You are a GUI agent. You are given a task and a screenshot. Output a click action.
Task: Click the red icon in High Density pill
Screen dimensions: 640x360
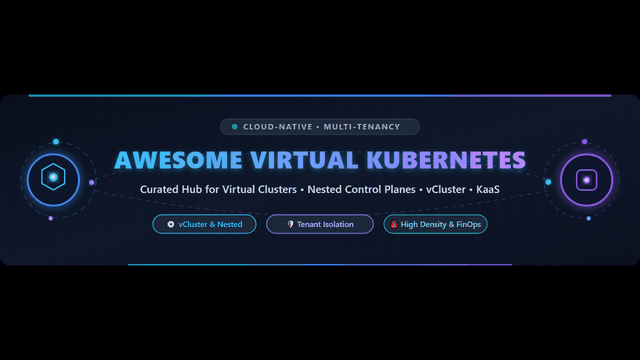(x=393, y=224)
